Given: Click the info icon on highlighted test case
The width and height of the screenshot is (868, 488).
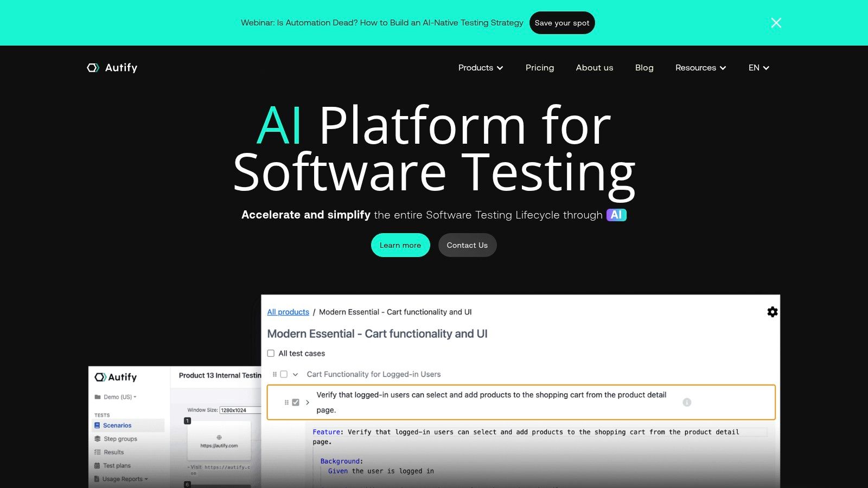Looking at the screenshot, I should (687, 402).
